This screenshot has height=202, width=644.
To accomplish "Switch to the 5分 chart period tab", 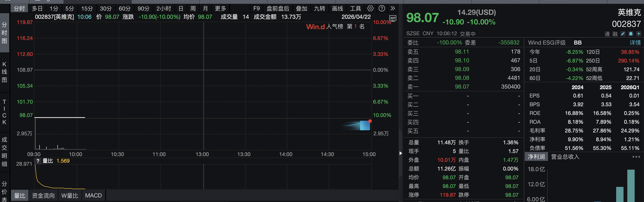I will pyautogui.click(x=69, y=9).
